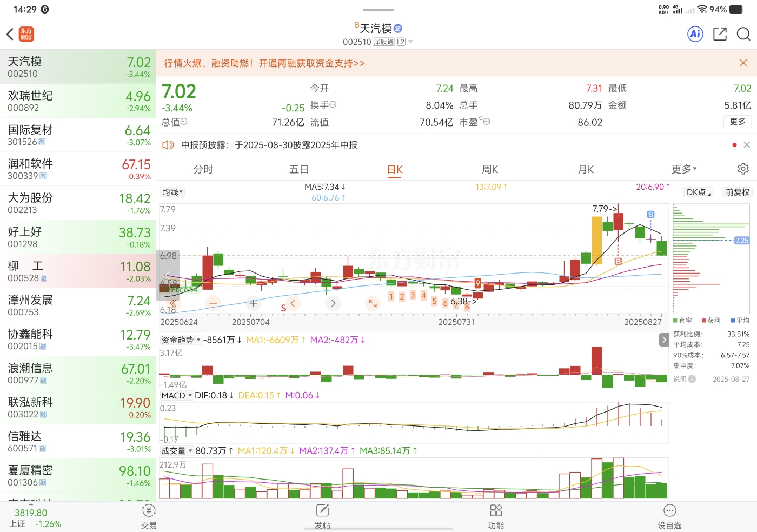Open the MACD indicator dropdown
The height and width of the screenshot is (532, 757).
point(177,395)
